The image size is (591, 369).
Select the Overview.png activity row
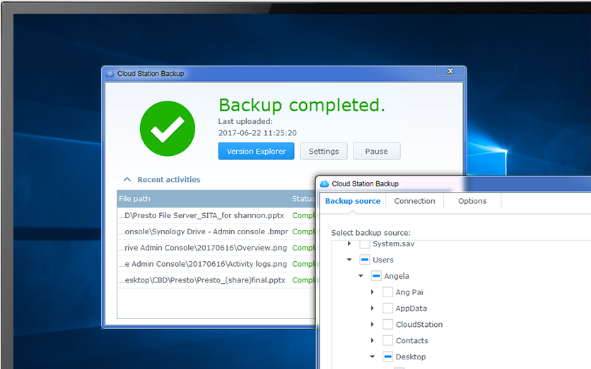[x=217, y=248]
